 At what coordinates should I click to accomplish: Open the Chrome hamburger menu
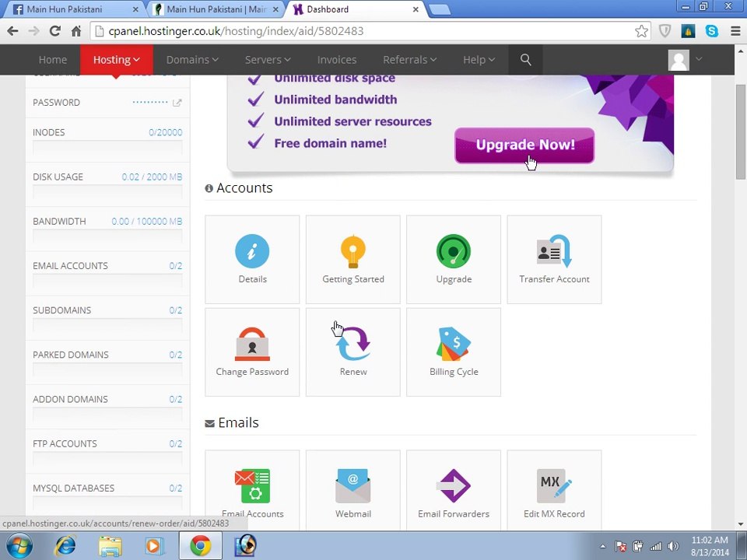(x=735, y=31)
